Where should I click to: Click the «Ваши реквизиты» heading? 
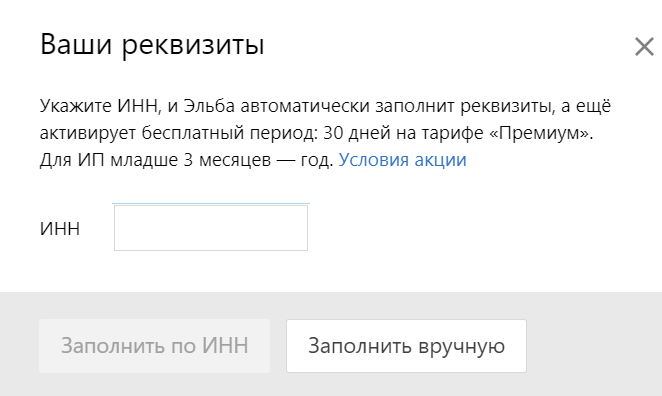(152, 44)
